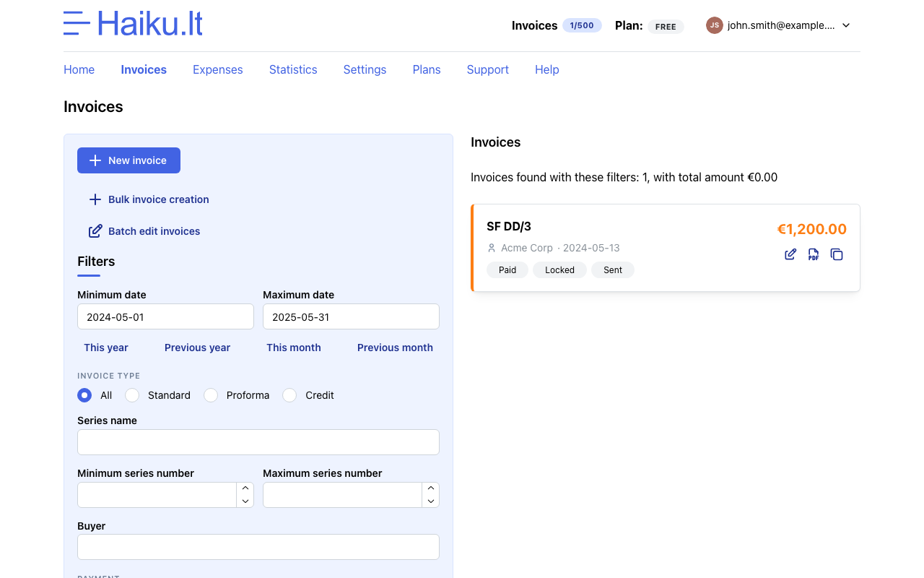Increment the Minimum series number
924x578 pixels.
coord(245,488)
